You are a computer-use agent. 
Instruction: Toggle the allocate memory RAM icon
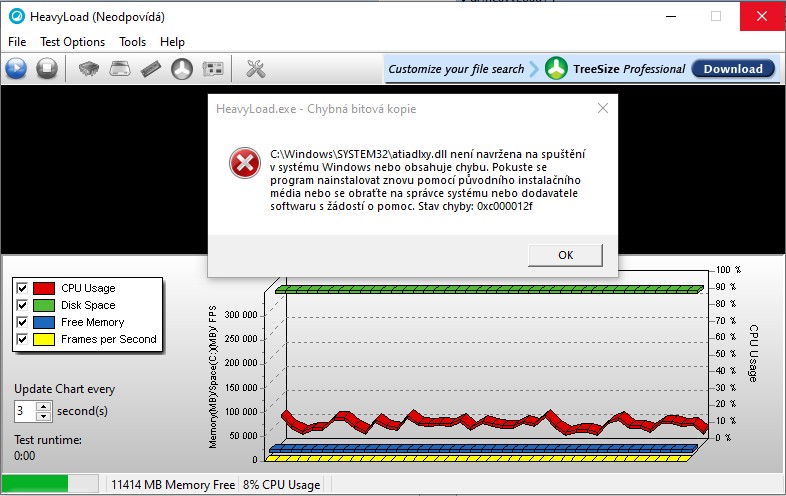point(151,68)
